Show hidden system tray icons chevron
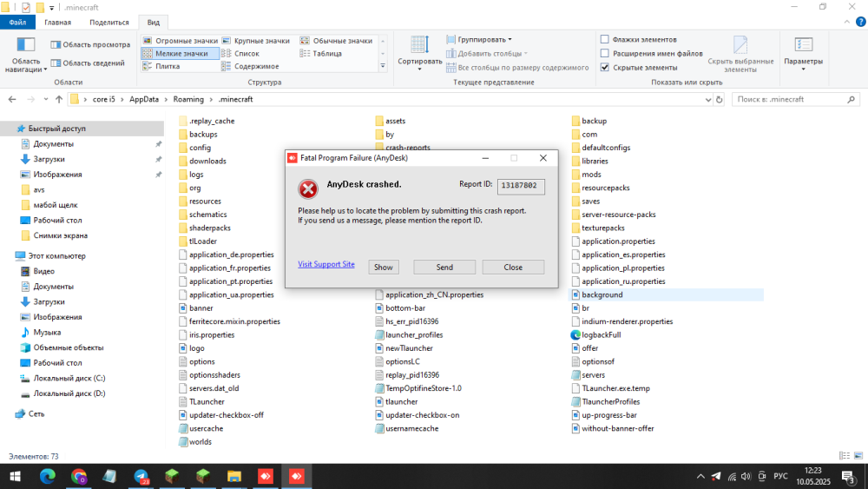The image size is (868, 489). (700, 476)
